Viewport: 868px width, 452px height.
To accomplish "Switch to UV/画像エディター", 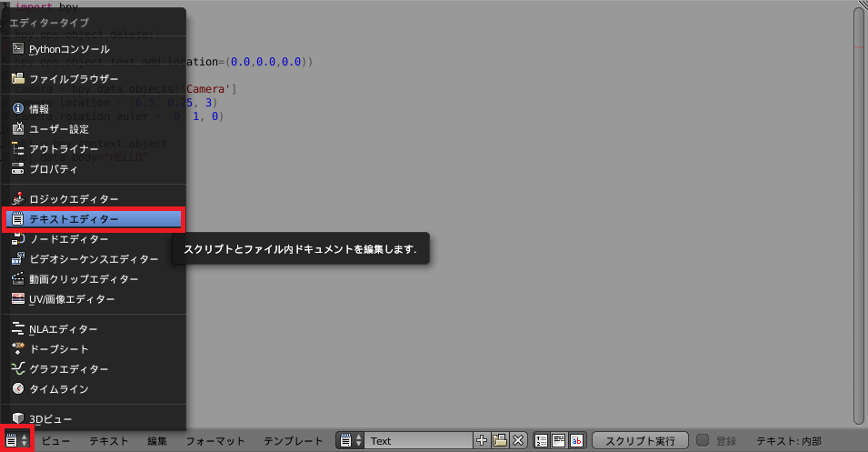I will pos(95,299).
